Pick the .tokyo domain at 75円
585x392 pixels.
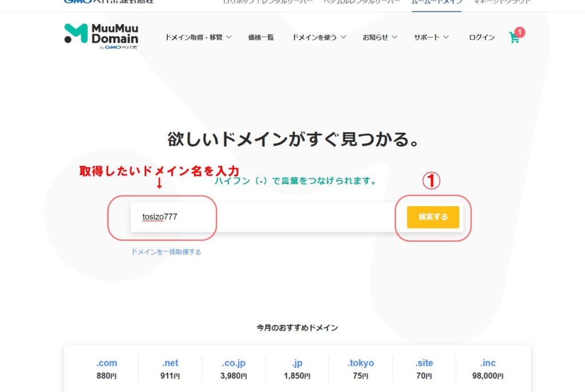[x=360, y=369]
